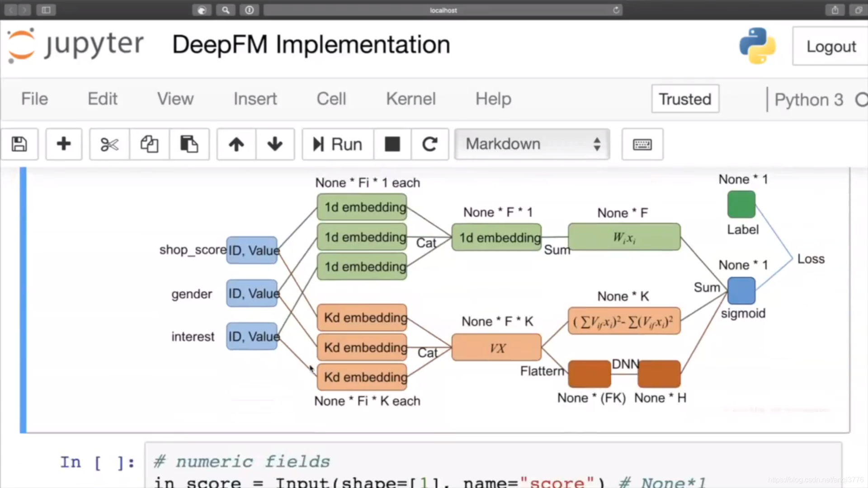This screenshot has width=868, height=488.
Task: Restart the kernel with the circular arrow
Action: [x=429, y=144]
